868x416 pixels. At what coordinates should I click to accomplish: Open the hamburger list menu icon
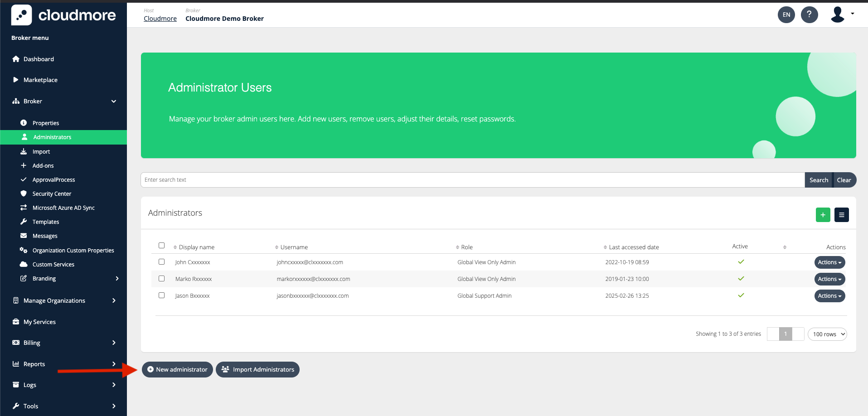click(841, 215)
